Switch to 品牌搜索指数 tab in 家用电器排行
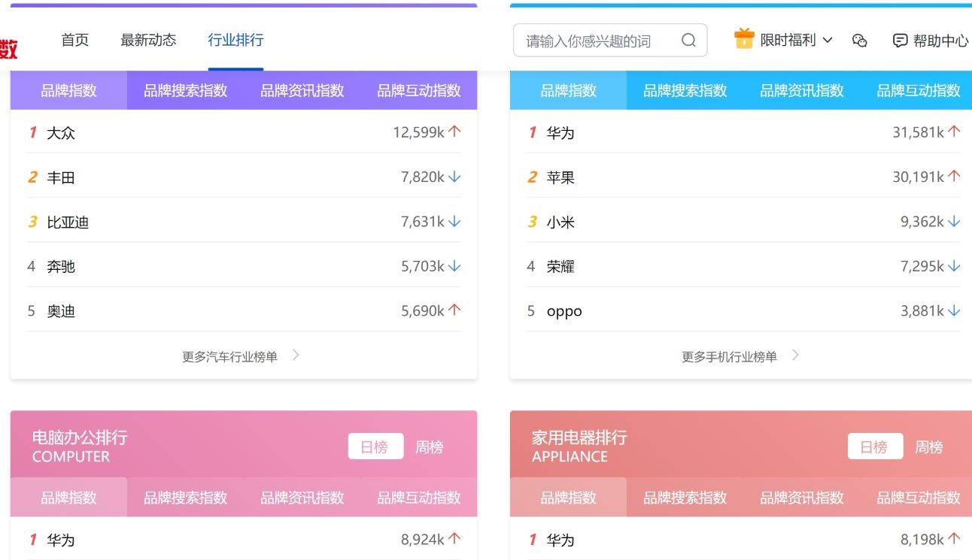972x560 pixels. coord(685,498)
